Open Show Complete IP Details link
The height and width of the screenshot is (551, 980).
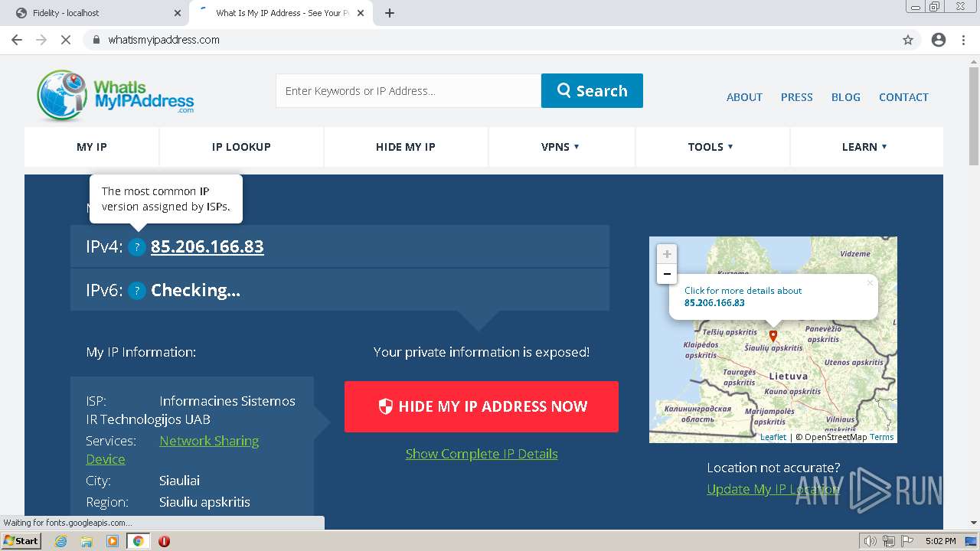pos(482,454)
